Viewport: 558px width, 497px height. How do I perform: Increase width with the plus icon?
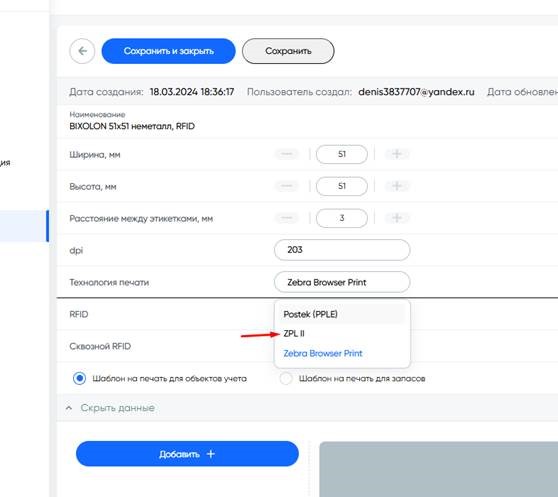(397, 154)
